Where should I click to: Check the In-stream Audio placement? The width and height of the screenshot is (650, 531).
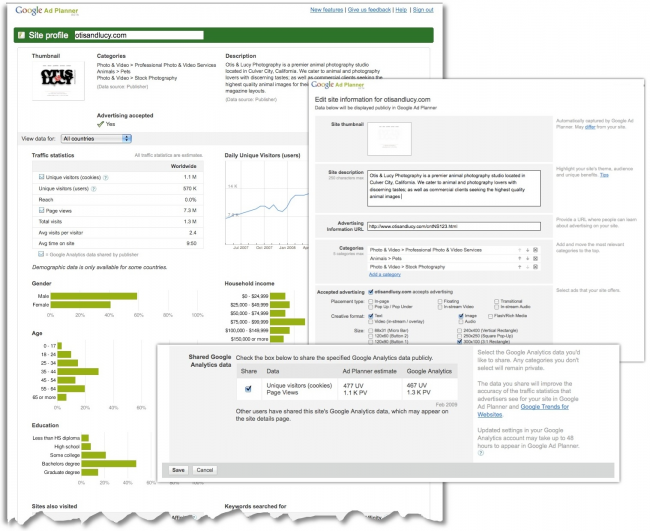coord(496,307)
